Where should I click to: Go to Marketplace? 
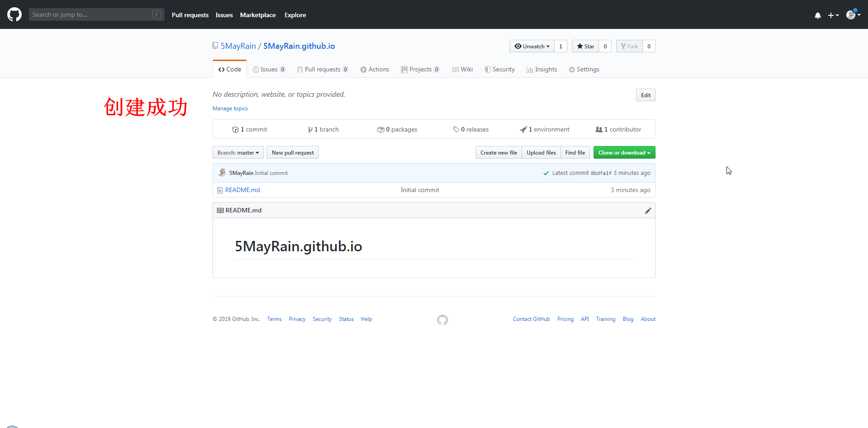click(258, 15)
